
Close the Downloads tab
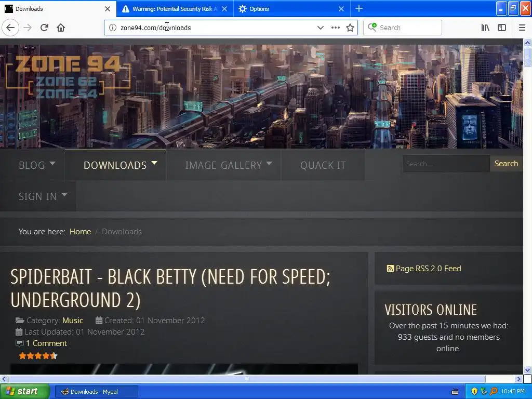(x=108, y=9)
